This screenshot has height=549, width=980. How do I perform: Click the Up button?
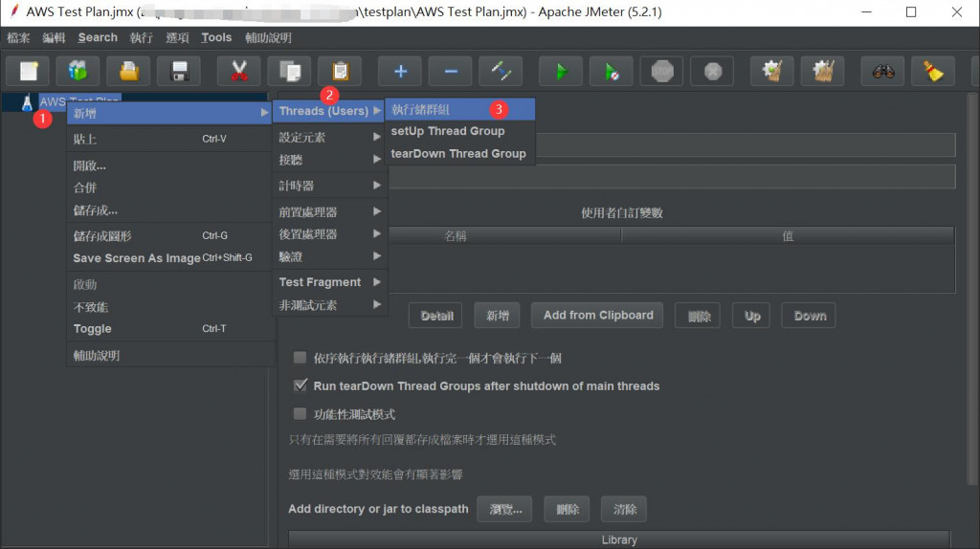point(752,316)
